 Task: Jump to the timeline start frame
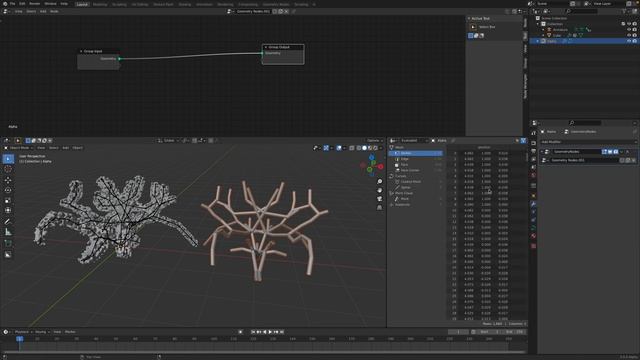(x=253, y=332)
